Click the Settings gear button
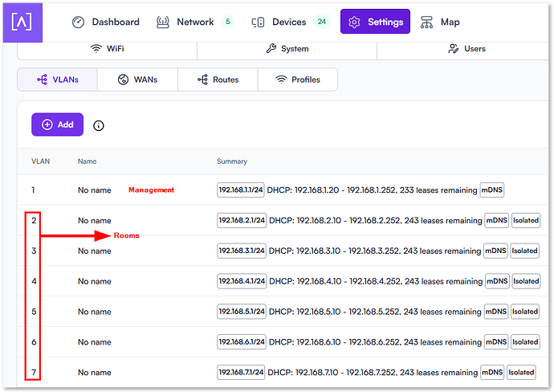554x392 pixels. point(375,22)
